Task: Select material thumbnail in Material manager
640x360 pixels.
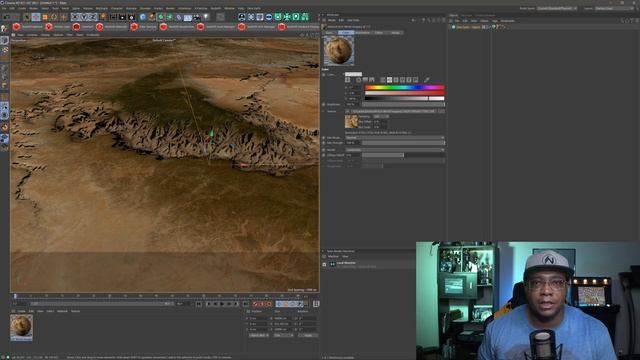Action: pos(21,327)
